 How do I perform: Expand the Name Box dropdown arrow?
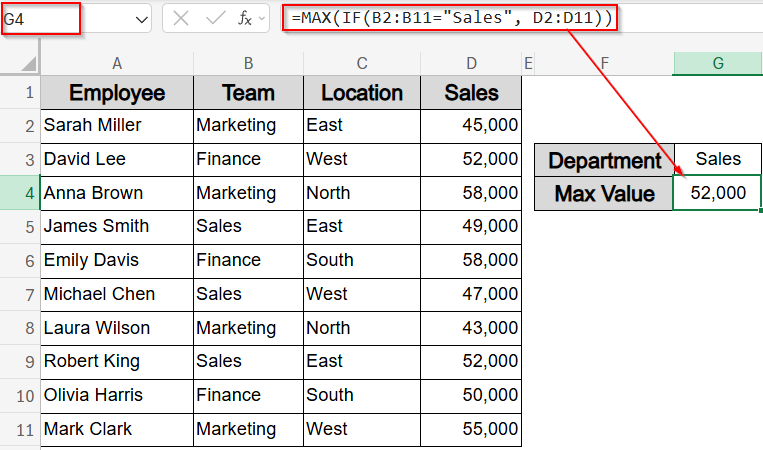point(142,19)
